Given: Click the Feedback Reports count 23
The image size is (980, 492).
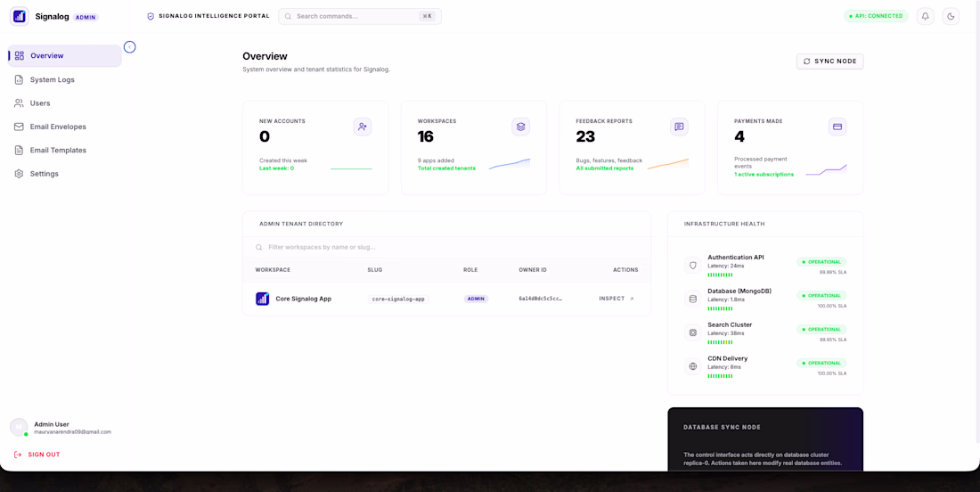Looking at the screenshot, I should point(585,137).
